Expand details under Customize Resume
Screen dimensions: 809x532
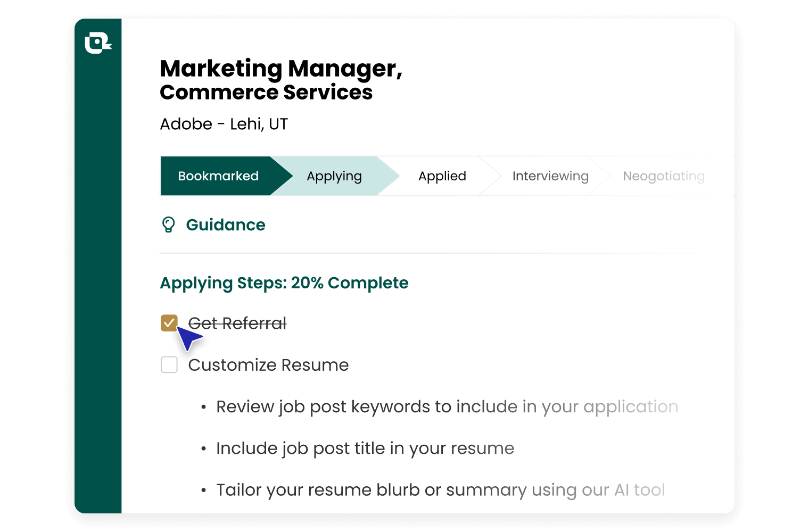click(x=268, y=365)
